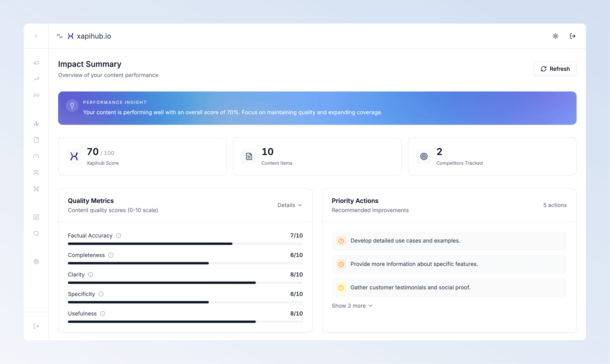Viewport: 610px width, 364px height.
Task: Click the link chain sidebar icon
Action: [x=36, y=95]
